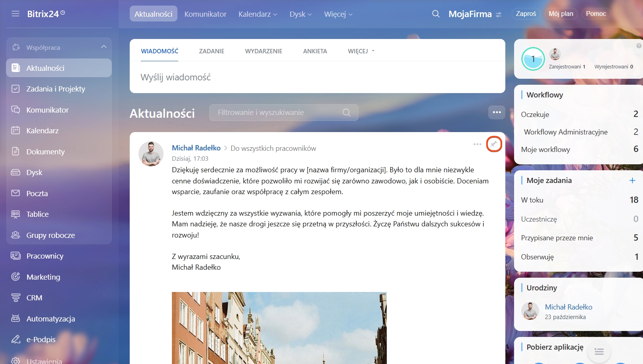643x364 pixels.
Task: Expand the WIĘCEJ dropdown in post composer
Action: 361,51
